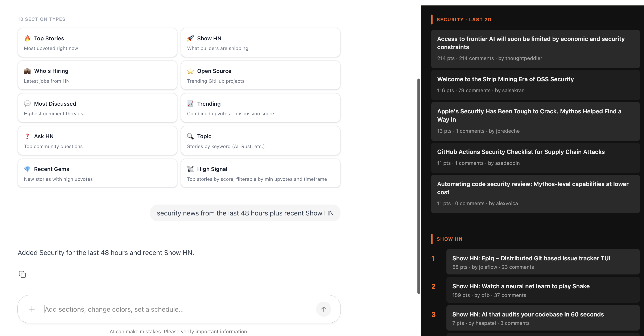The image size is (644, 336).
Task: Click '13 pts · 1 comments · by jbredeche'
Action: point(478,131)
